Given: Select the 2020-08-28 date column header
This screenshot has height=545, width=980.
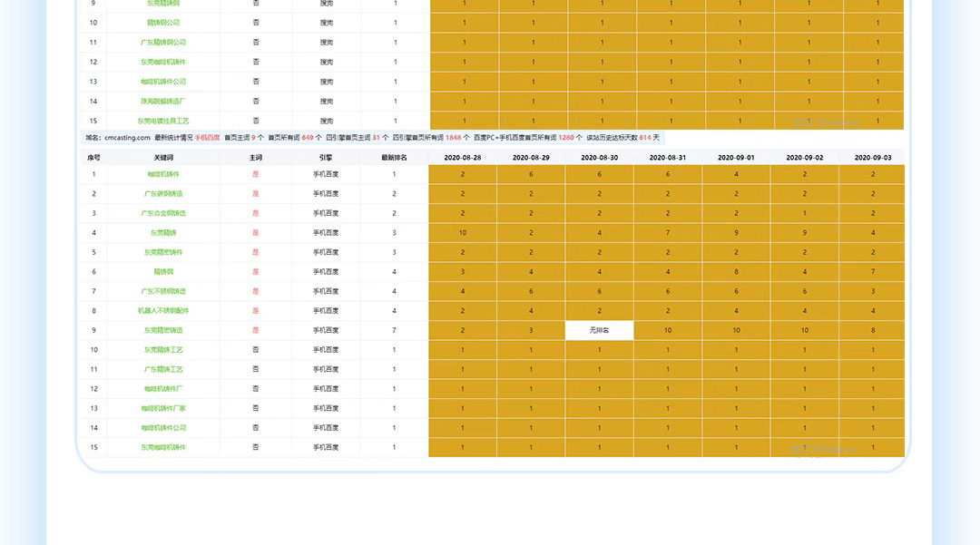Looking at the screenshot, I should pos(463,158).
